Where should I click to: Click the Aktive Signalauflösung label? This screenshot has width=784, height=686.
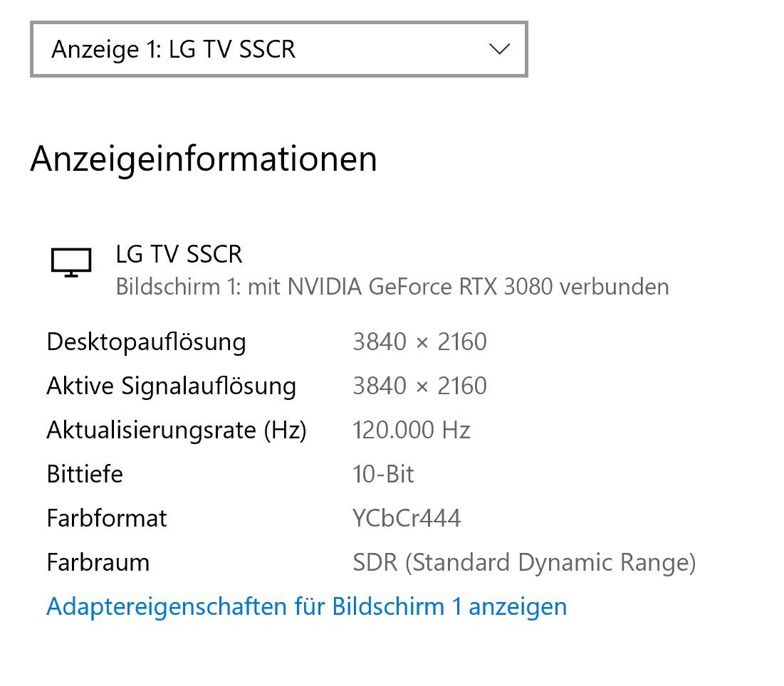pyautogui.click(x=172, y=386)
